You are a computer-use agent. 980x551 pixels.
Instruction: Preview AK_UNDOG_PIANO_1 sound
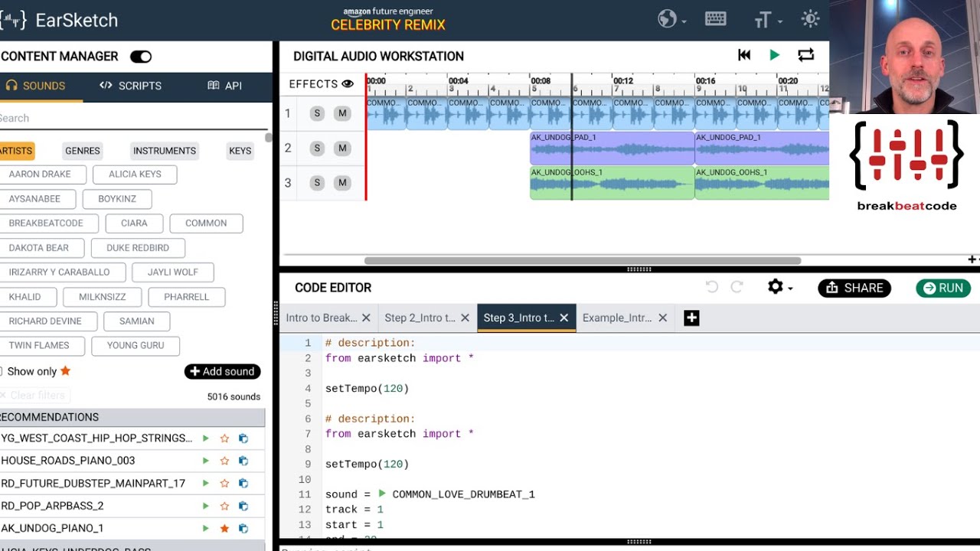[205, 528]
